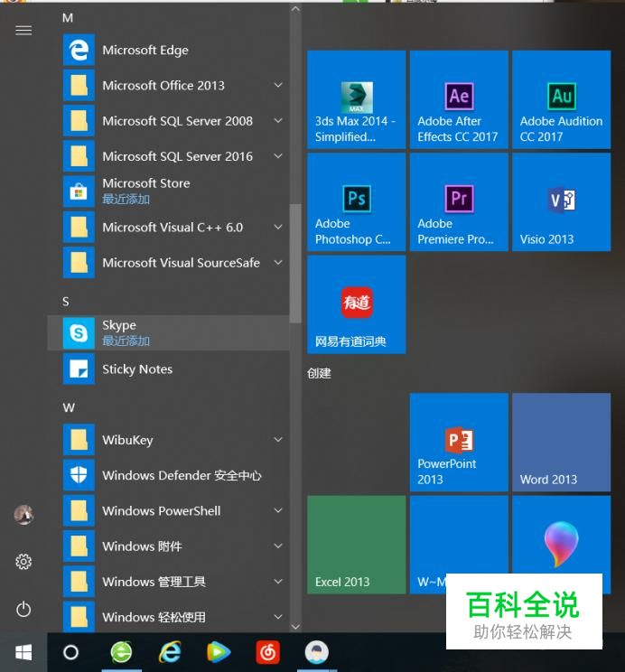This screenshot has width=625, height=672.
Task: Click the scroll up arrow of app list
Action: point(295,8)
